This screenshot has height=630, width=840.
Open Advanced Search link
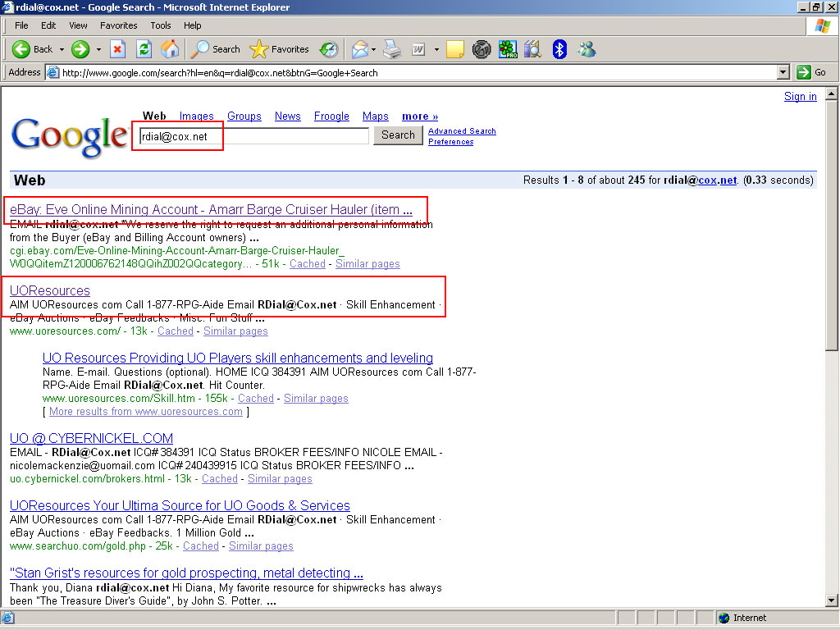tap(462, 130)
